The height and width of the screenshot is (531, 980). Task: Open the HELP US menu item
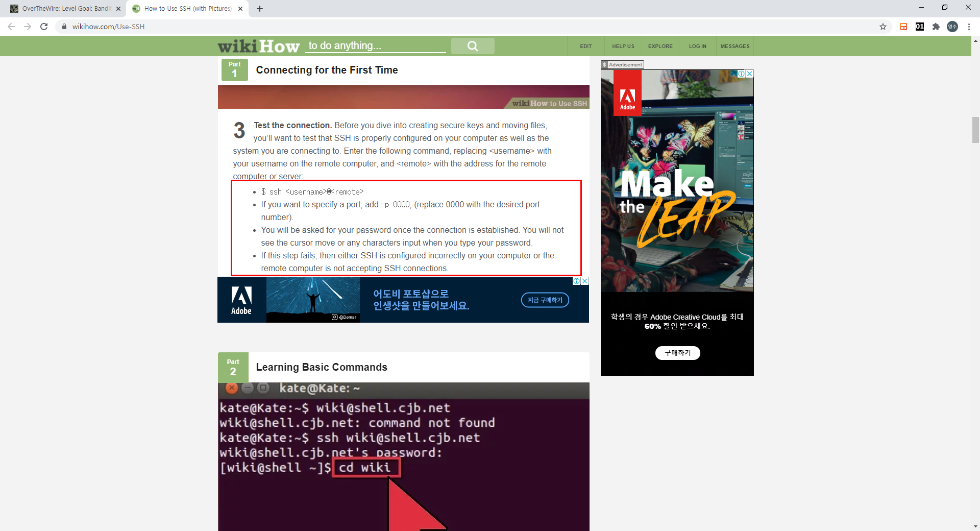623,46
